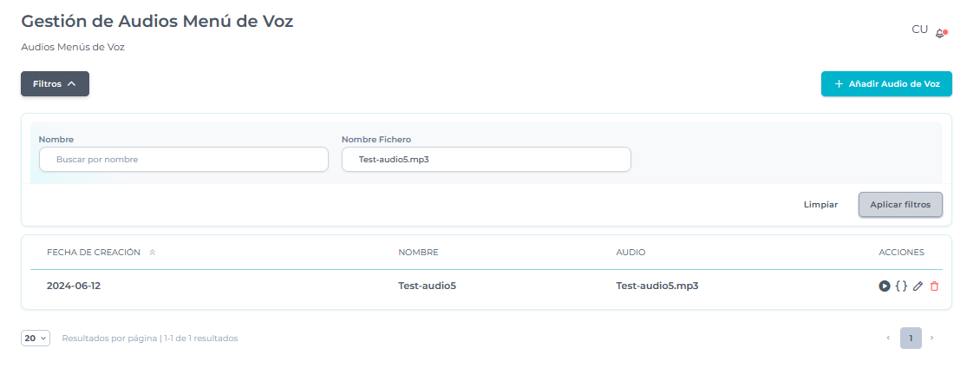Select the Test-audio5.mp3 table cell
Screen dimensions: 980x375
click(657, 286)
